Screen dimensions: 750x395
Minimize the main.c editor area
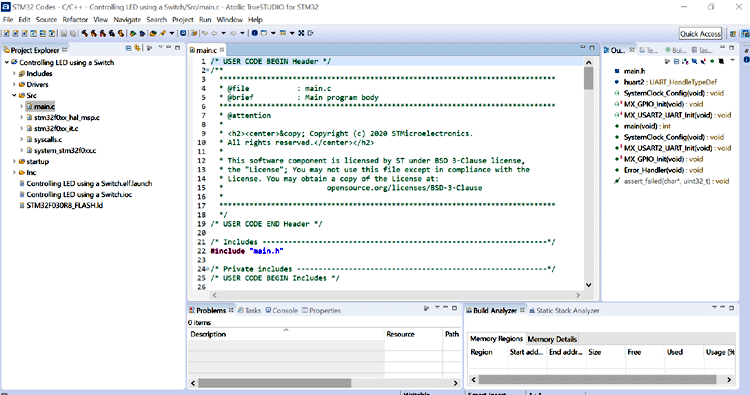[x=583, y=47]
